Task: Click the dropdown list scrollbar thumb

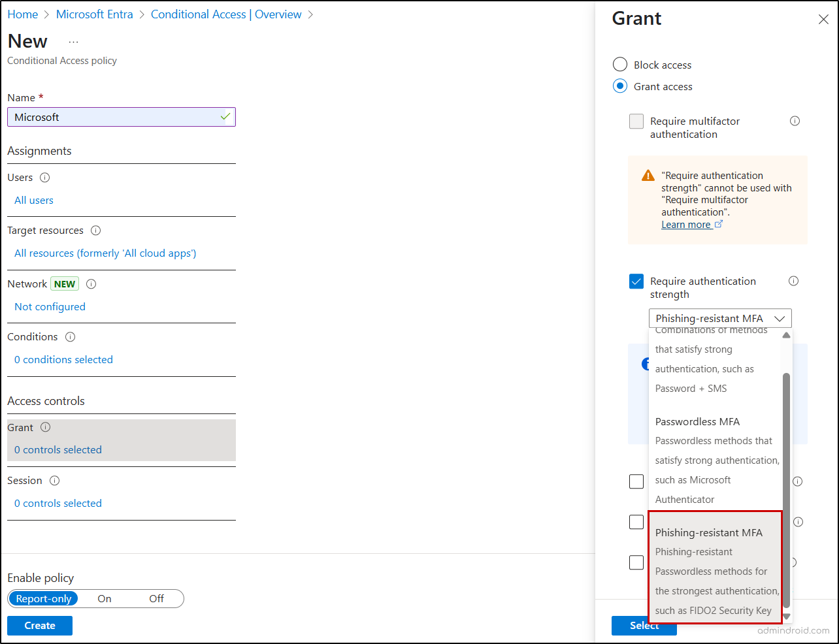Action: (x=787, y=490)
